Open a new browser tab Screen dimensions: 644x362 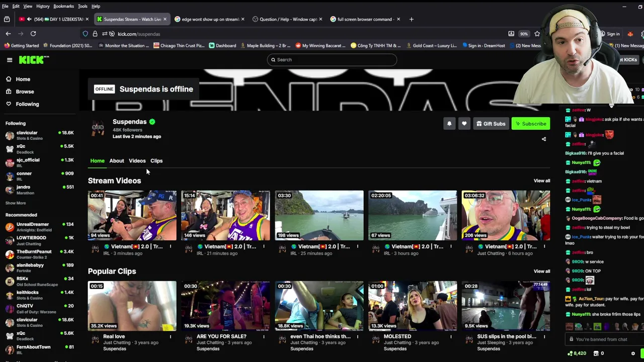(x=411, y=19)
